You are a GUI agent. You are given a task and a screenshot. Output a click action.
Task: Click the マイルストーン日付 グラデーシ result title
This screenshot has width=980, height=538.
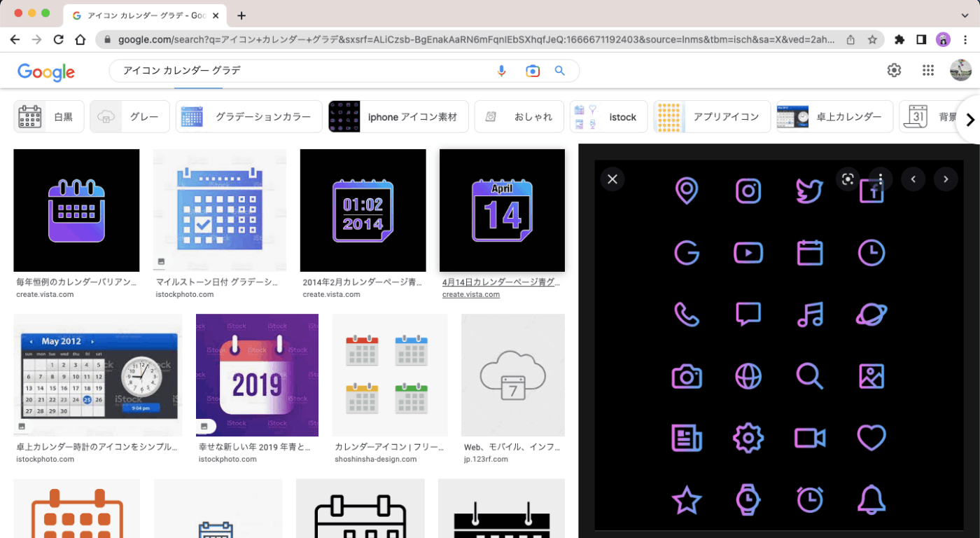217,282
